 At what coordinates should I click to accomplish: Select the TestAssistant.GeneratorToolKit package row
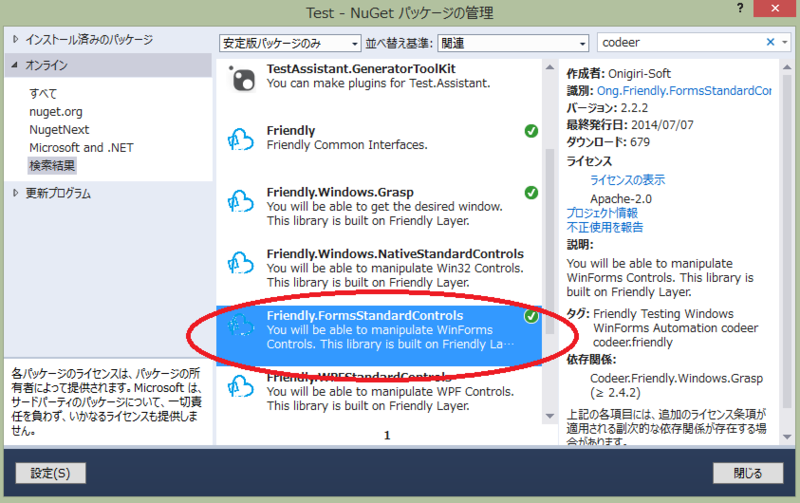pos(379,79)
